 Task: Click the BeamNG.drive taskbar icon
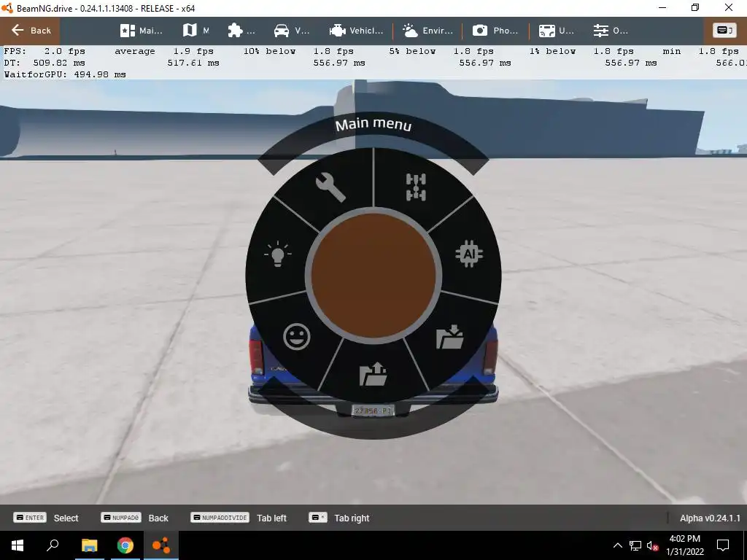click(161, 545)
